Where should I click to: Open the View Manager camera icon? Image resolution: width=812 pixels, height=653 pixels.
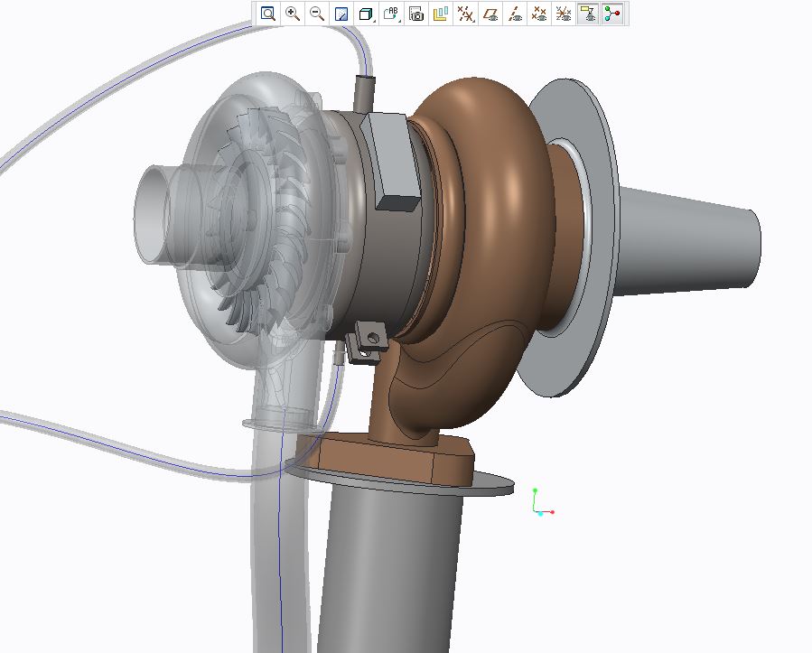(415, 14)
